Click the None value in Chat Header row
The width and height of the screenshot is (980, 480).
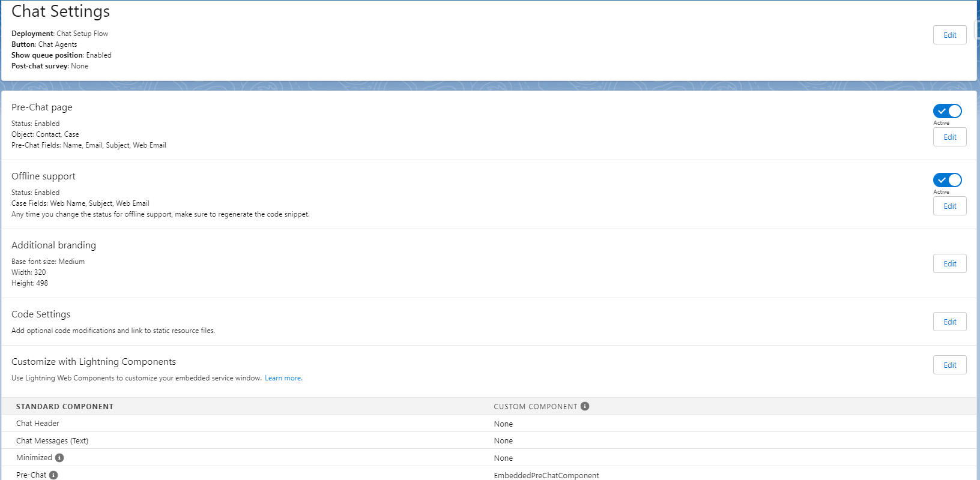503,424
